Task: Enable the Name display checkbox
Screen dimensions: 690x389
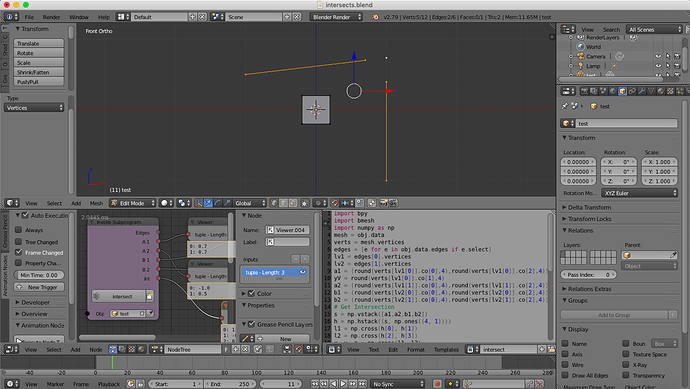Action: click(x=565, y=343)
